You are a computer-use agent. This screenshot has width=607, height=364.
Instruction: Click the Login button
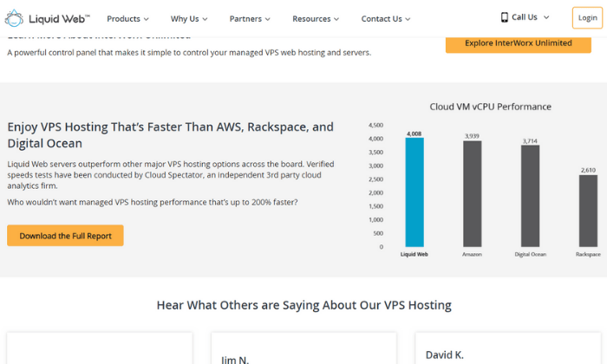click(587, 18)
